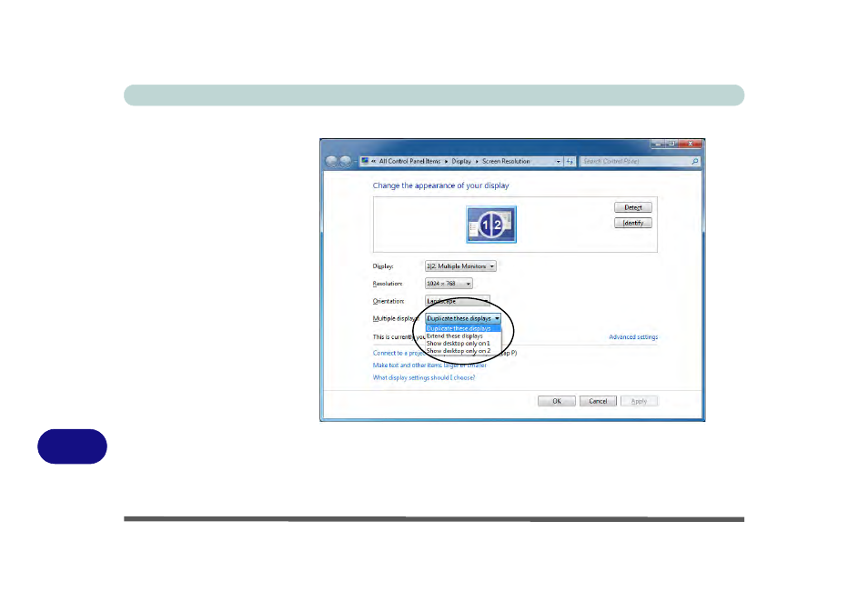Expand the Resolution 1024 × 768 dropdown
Image resolution: width=868 pixels, height=611 pixels.
pos(449,284)
